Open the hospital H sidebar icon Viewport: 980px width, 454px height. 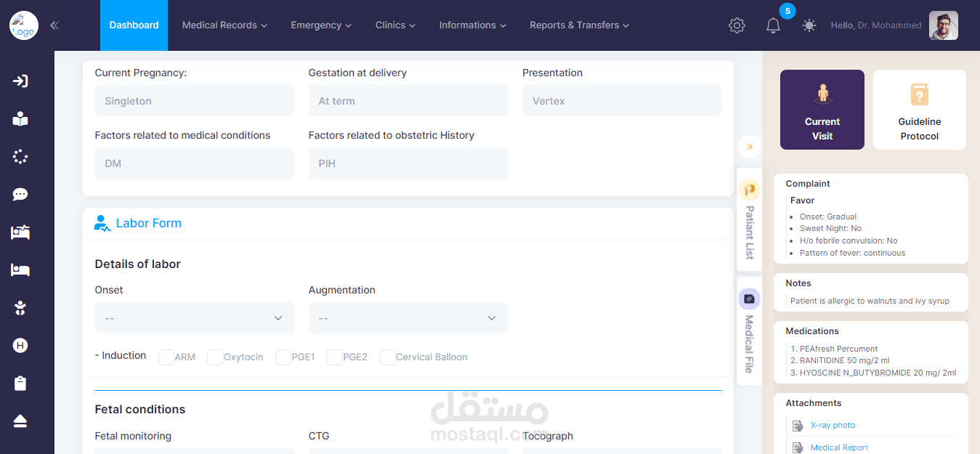click(20, 346)
